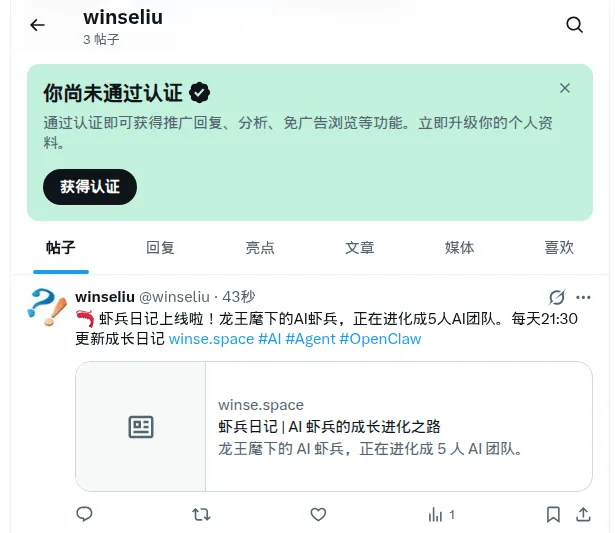Go to the 媒体 tab

coord(459,248)
